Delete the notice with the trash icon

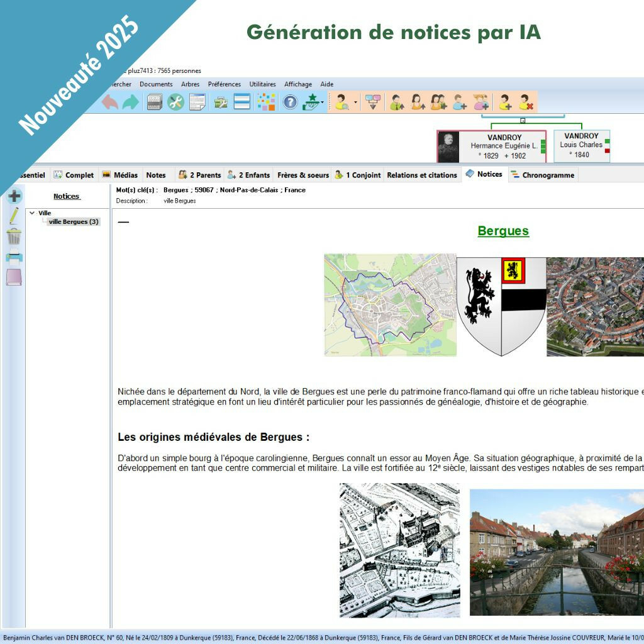tap(14, 236)
